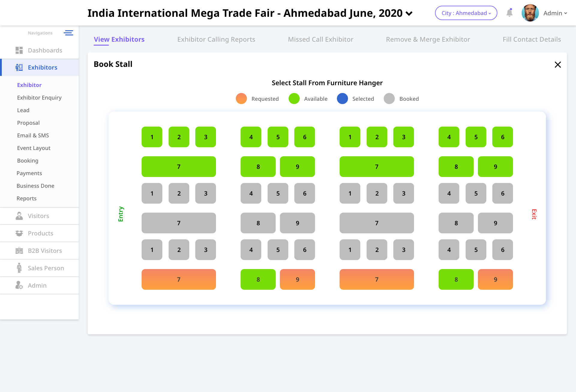Click the Visitors person icon

(x=19, y=216)
